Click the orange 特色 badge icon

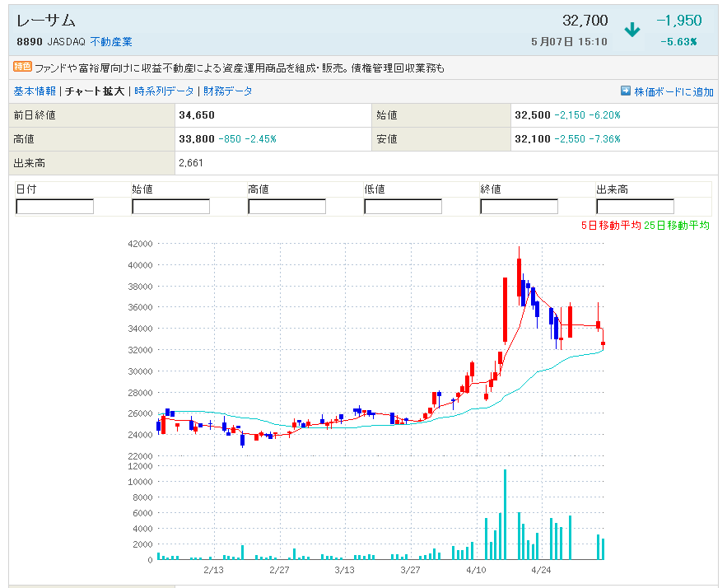(x=22, y=67)
